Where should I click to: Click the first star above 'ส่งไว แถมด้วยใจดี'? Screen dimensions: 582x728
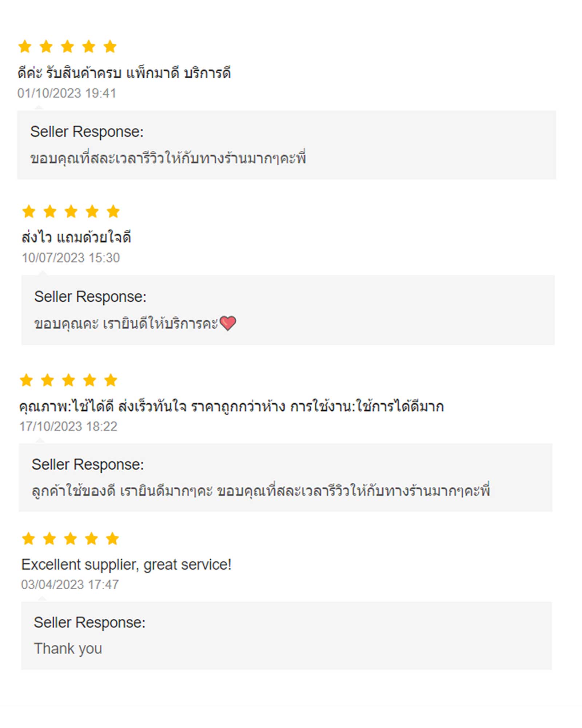pyautogui.click(x=29, y=211)
